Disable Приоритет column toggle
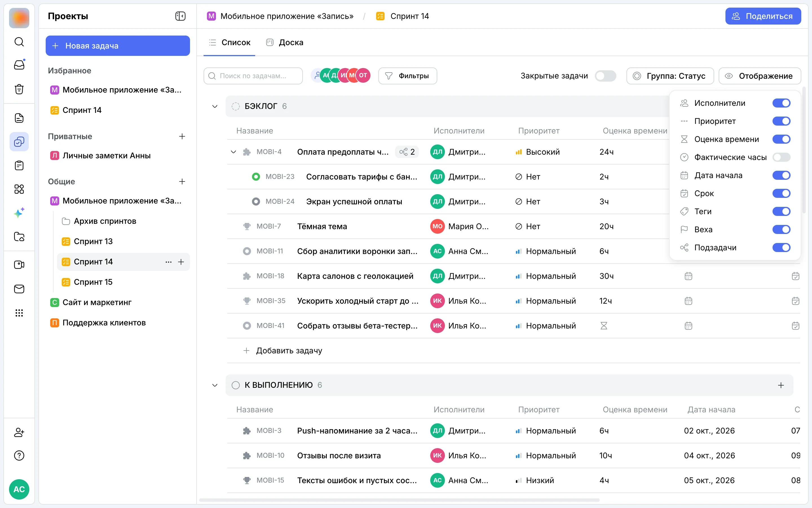This screenshot has height=508, width=812. (x=782, y=121)
